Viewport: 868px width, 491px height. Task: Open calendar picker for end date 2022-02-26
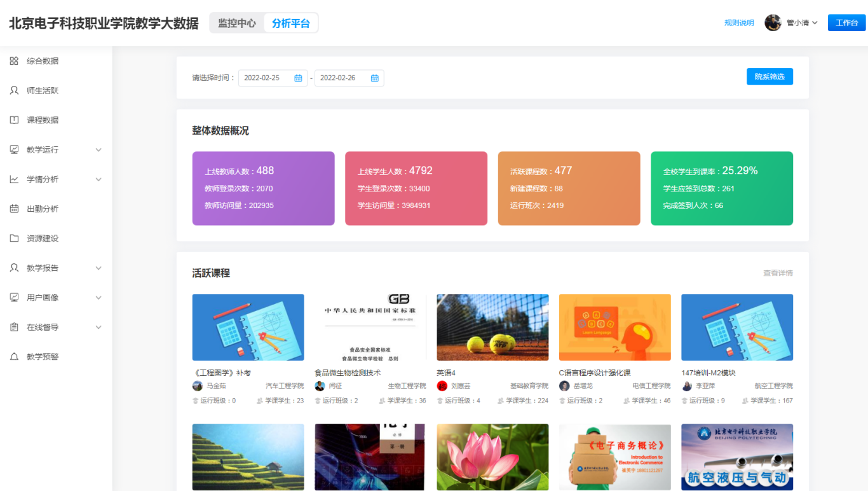(x=374, y=78)
